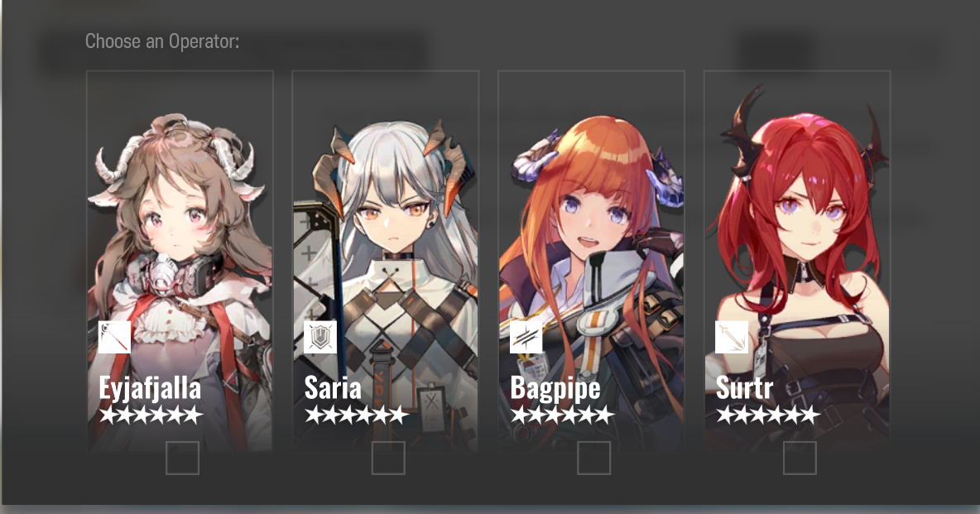980x514 pixels.
Task: Click the Bagpipe name label
Action: 555,390
